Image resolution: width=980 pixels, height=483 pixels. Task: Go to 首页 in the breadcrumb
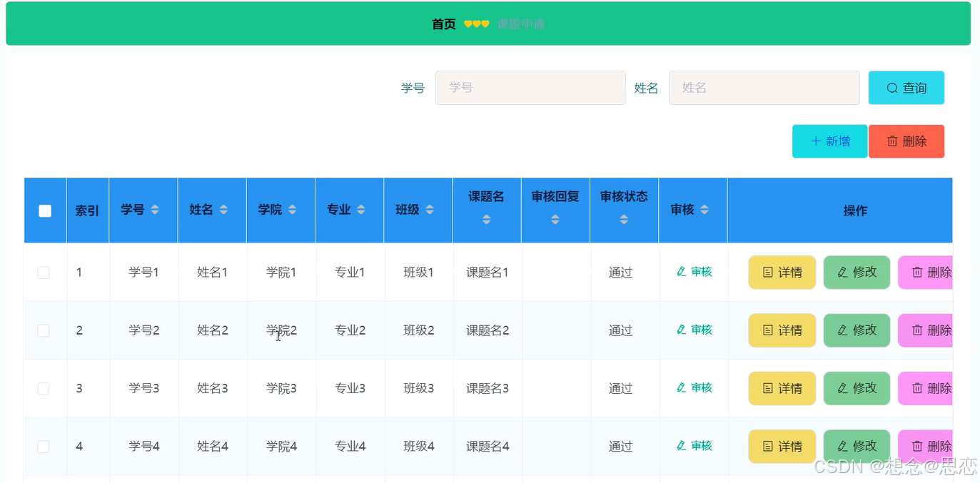[443, 24]
